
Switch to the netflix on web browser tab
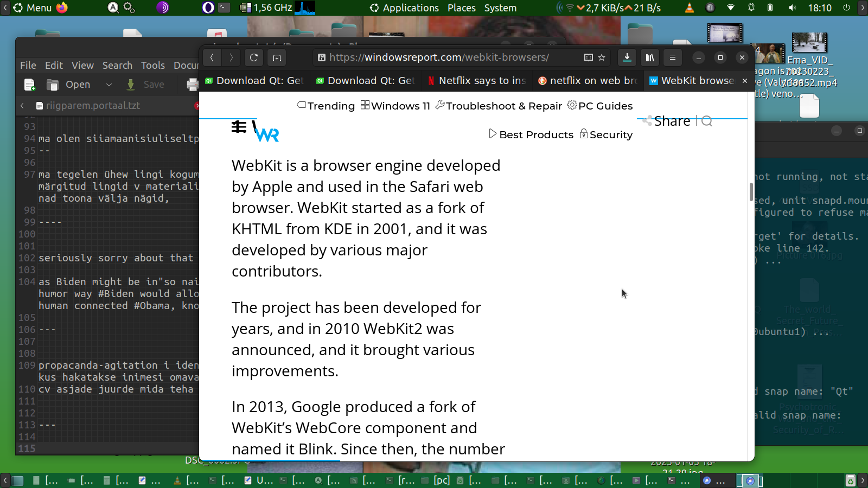click(588, 81)
